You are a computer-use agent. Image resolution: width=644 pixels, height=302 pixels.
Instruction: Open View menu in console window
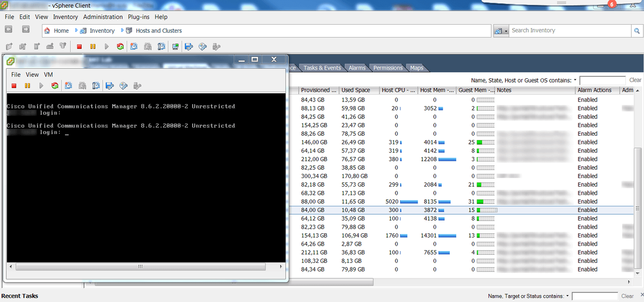(x=32, y=75)
